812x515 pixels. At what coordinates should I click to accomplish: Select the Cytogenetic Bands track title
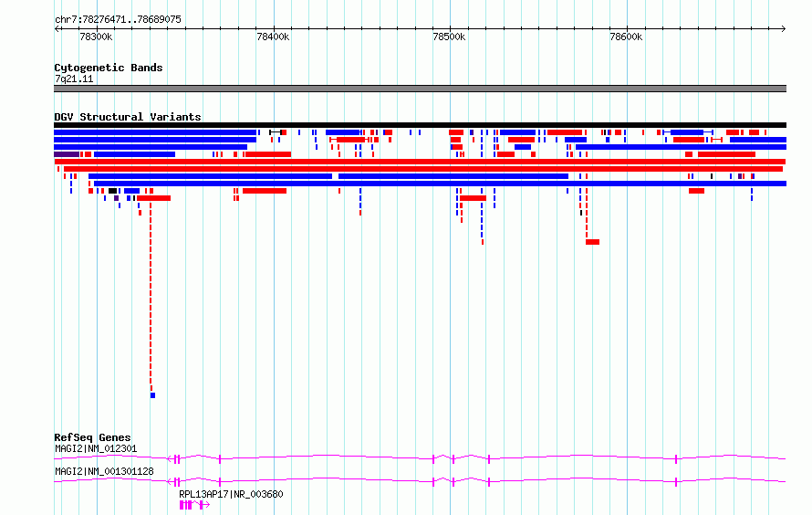(x=109, y=68)
